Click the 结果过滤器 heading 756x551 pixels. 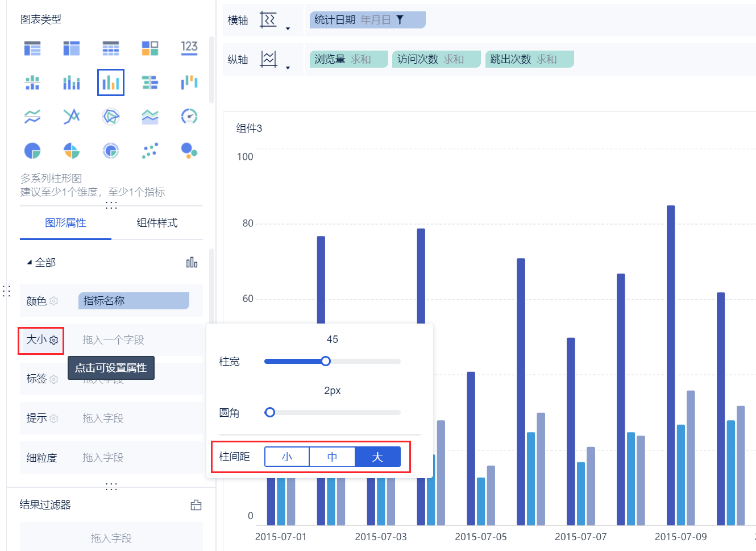[x=45, y=505]
